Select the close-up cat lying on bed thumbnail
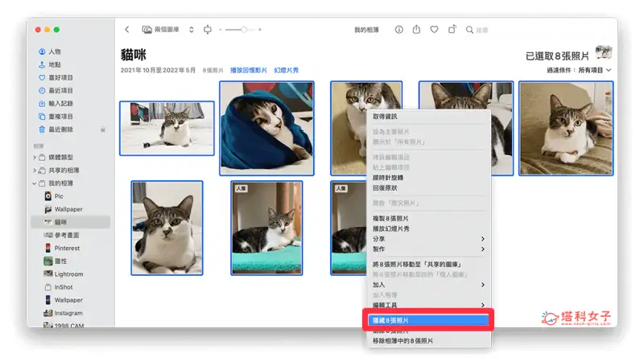Screen dimensions: 644x362 [167, 228]
